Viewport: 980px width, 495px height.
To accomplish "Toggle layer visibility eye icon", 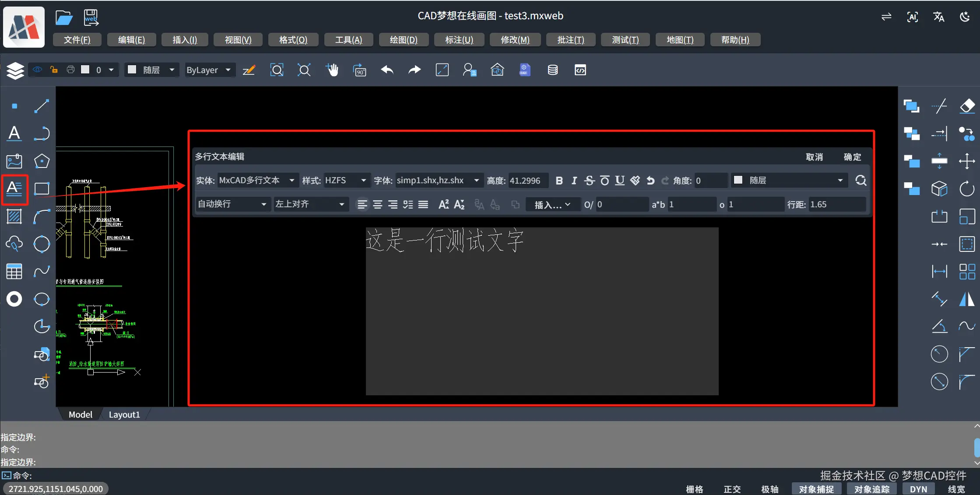I will [x=37, y=70].
